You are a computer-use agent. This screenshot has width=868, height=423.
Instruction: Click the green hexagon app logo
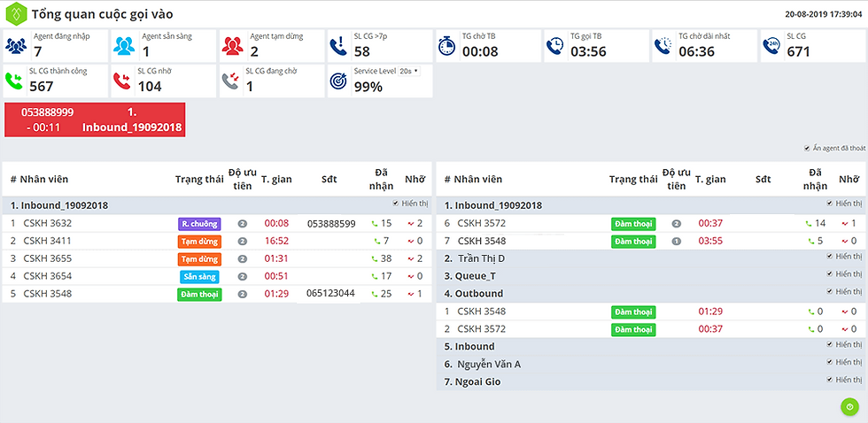tap(16, 13)
